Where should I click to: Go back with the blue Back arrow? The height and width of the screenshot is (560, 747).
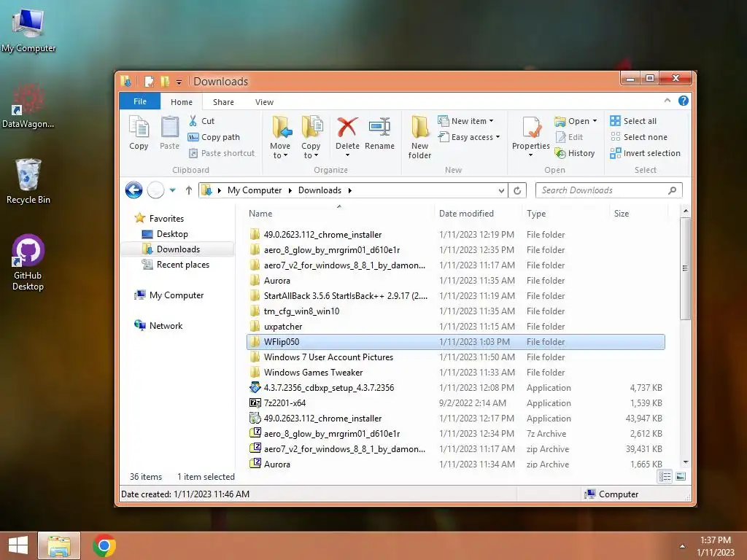[x=134, y=190]
